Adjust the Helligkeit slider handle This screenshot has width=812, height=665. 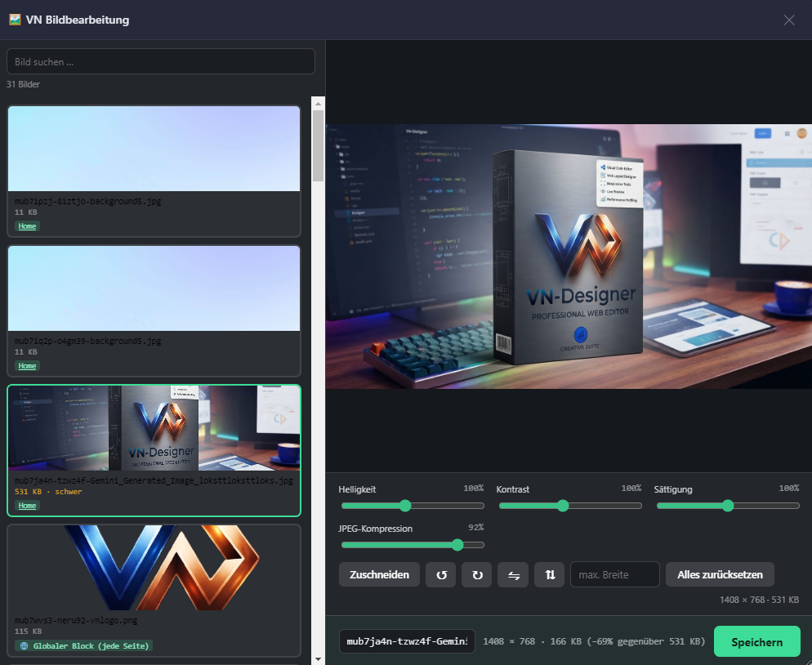tap(405, 506)
